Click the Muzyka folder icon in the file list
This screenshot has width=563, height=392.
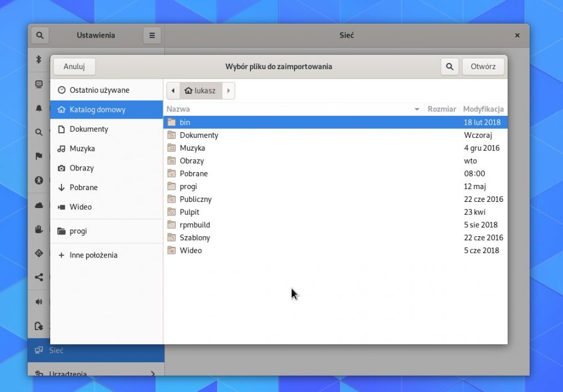pyautogui.click(x=172, y=148)
